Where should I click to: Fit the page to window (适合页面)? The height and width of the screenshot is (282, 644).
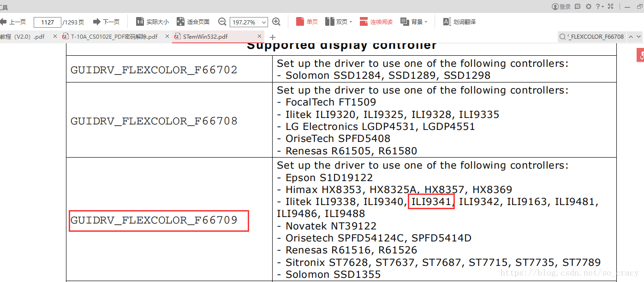[193, 22]
